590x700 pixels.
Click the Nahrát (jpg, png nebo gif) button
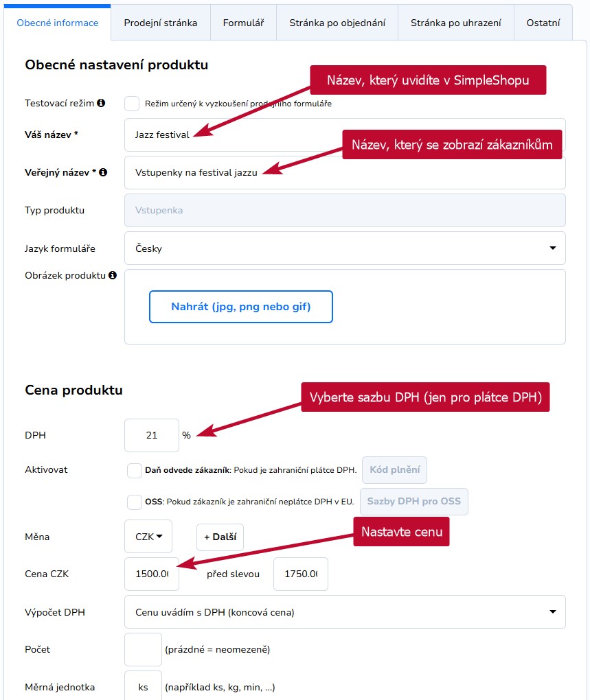click(240, 307)
